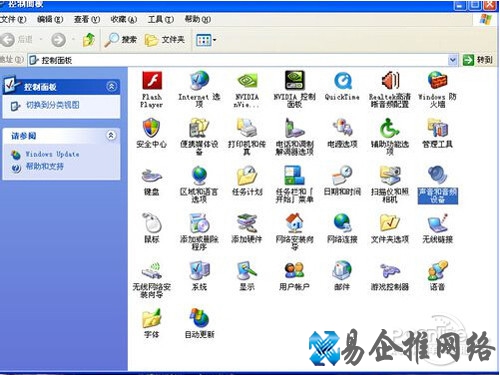Open 便携媒体设备 icon
500x375 pixels.
(x=199, y=137)
